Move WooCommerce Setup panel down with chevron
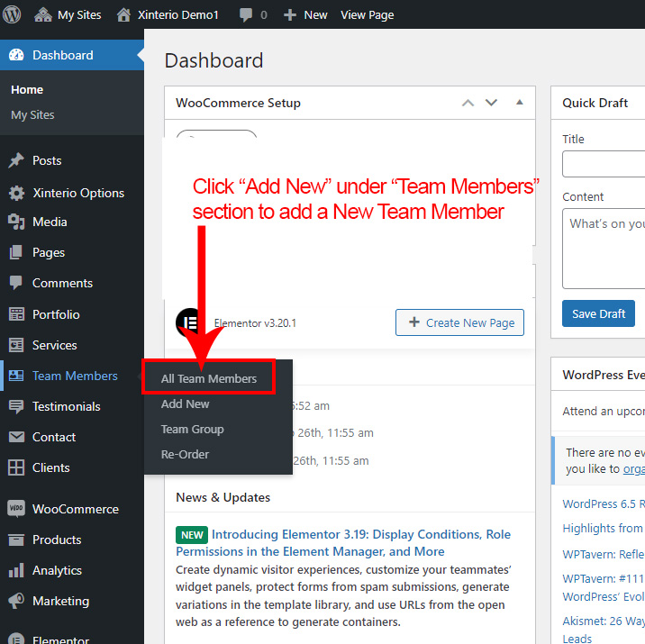Image resolution: width=645 pixels, height=644 pixels. (x=491, y=103)
